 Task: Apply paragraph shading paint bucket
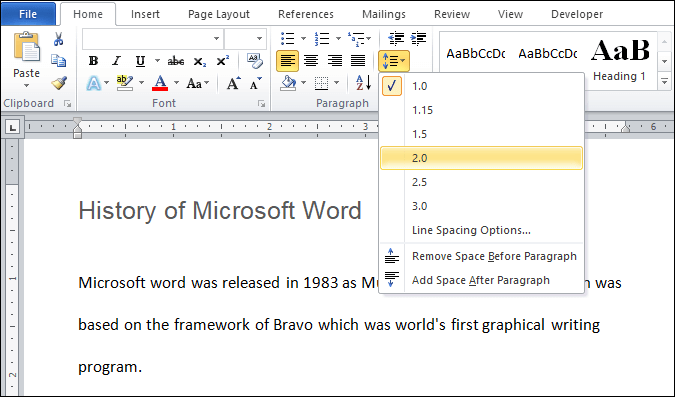coord(288,83)
